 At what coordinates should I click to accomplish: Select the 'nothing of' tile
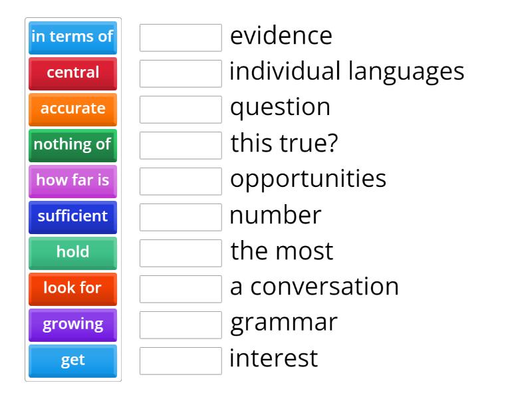[x=72, y=145]
